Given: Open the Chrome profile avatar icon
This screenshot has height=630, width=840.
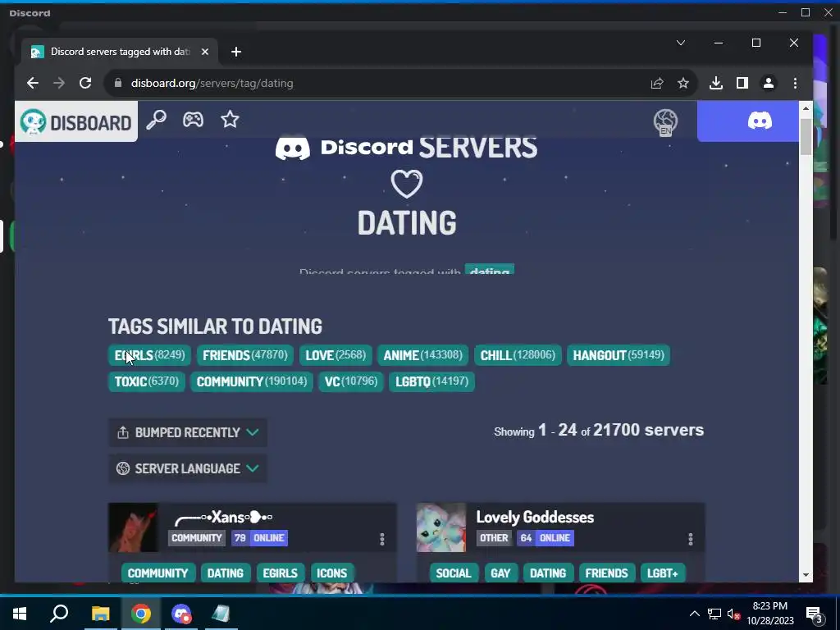Looking at the screenshot, I should pos(768,83).
